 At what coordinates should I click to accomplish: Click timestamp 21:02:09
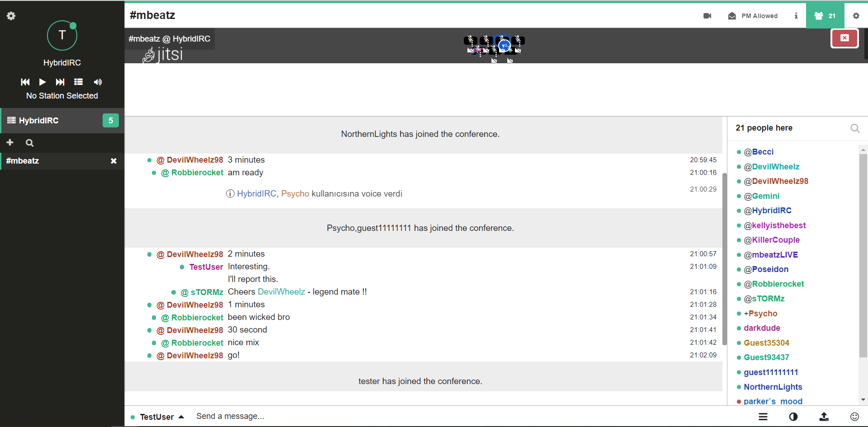coord(703,355)
